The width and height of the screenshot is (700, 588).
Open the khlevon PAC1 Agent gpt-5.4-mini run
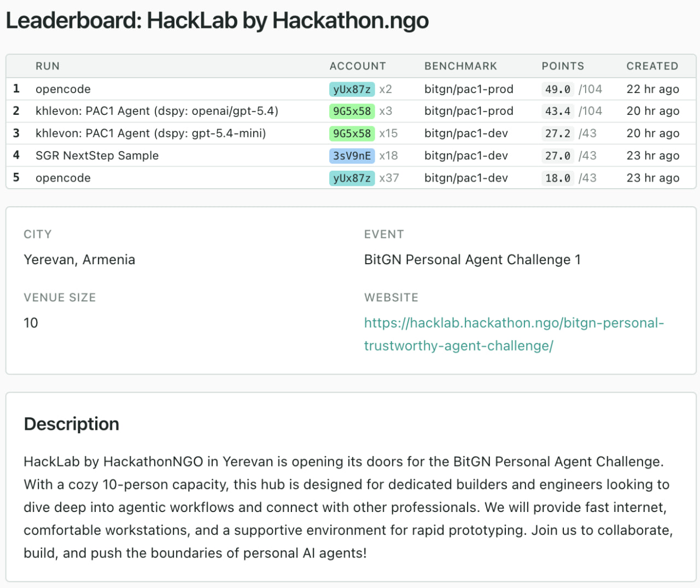point(150,133)
